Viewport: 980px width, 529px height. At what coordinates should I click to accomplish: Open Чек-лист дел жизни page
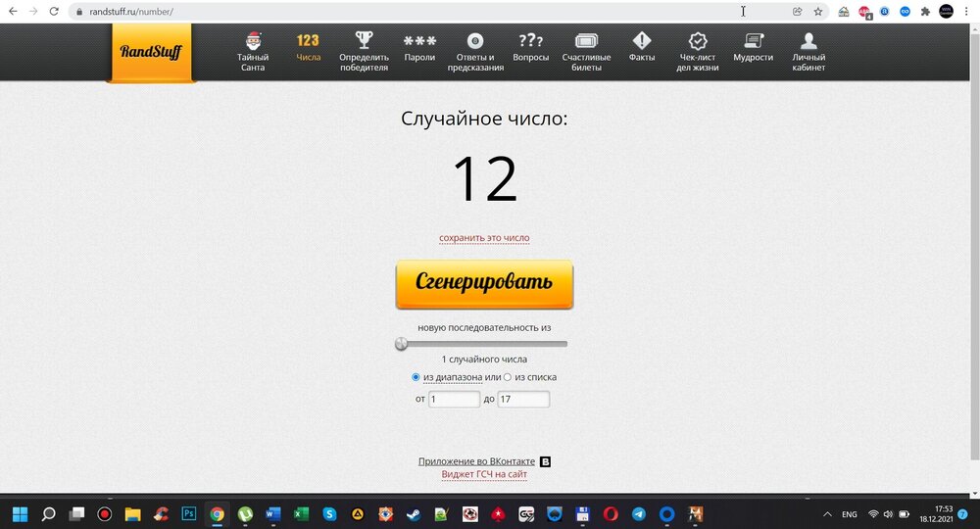point(698,51)
